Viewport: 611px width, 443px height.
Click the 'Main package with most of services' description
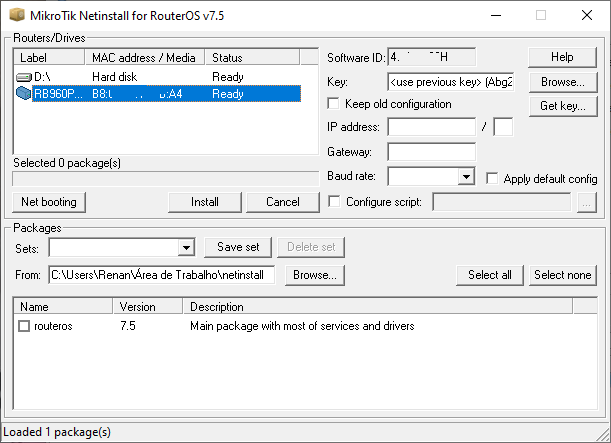pyautogui.click(x=302, y=326)
